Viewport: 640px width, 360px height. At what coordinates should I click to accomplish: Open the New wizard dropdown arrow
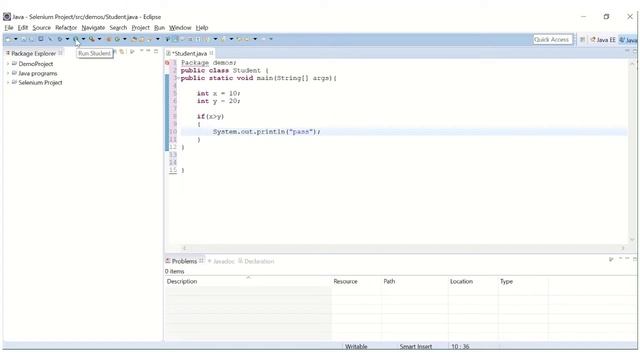coord(16,39)
